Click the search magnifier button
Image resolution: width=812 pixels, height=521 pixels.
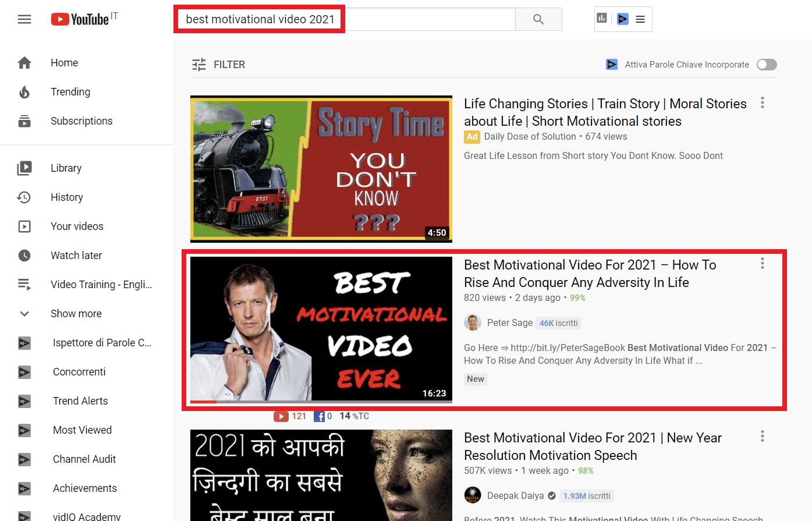click(538, 19)
